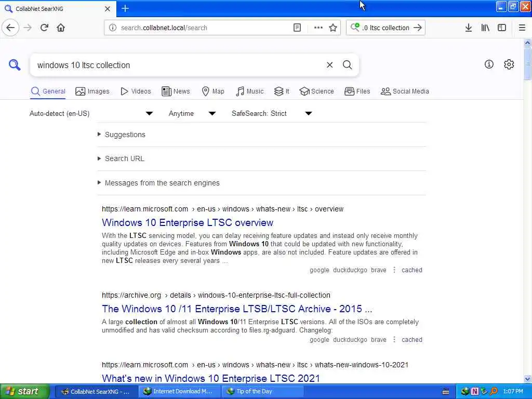Viewport: 532px width, 399px height.
Task: Switch to the Videos category
Action: click(136, 91)
